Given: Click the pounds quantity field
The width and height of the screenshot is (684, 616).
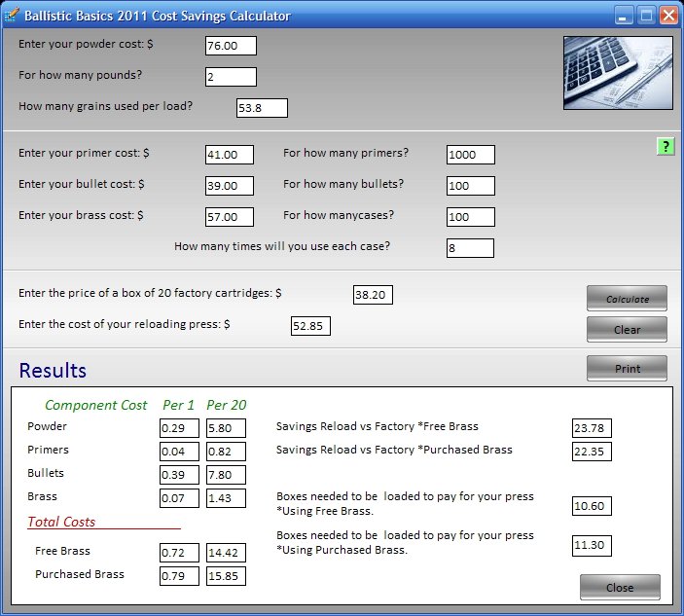Looking at the screenshot, I should pos(231,77).
